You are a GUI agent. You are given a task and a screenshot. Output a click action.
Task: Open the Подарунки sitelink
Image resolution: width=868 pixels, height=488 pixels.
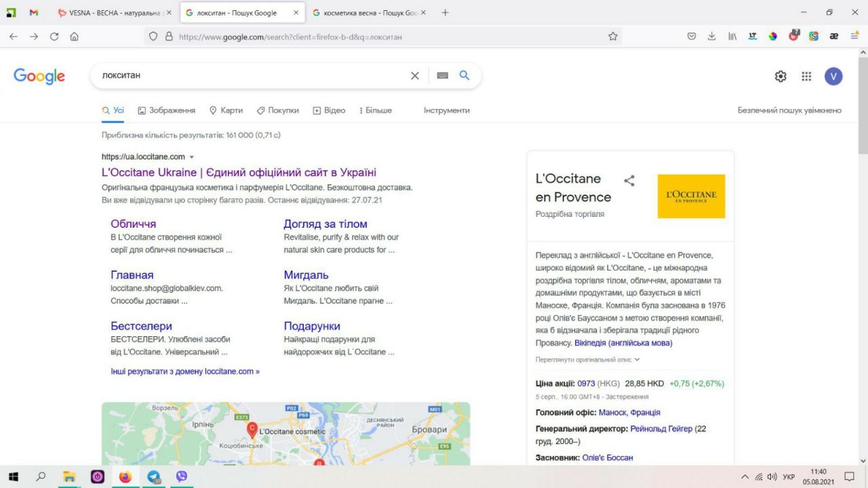[x=312, y=326]
